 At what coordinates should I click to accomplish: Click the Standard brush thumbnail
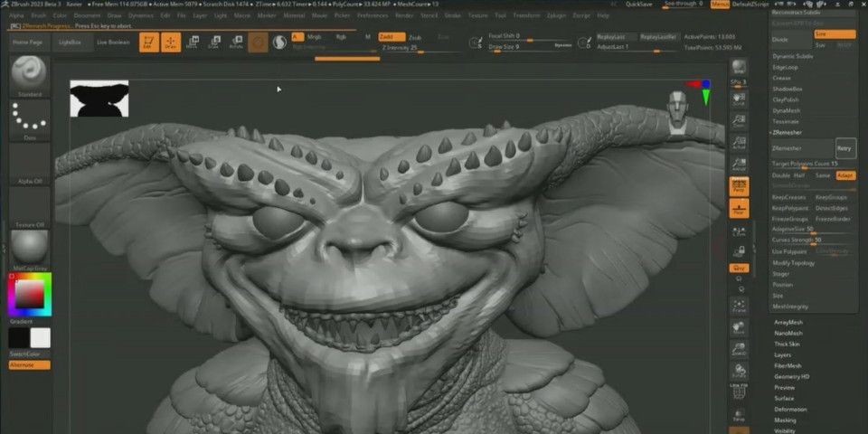[30, 72]
